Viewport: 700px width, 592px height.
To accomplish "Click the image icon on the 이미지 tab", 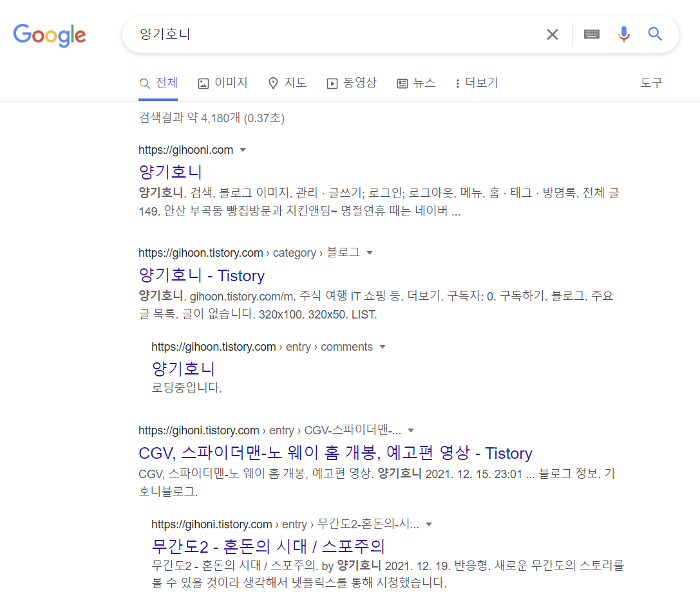I will point(203,84).
